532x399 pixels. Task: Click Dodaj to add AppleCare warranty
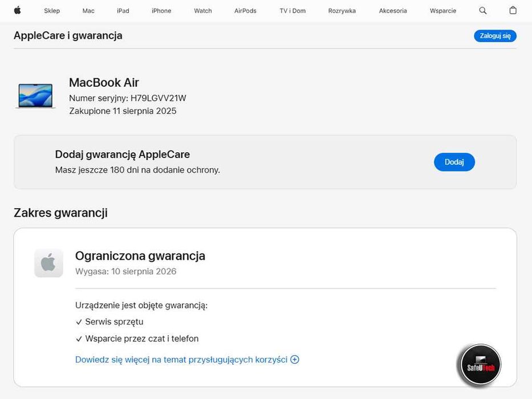(x=454, y=162)
